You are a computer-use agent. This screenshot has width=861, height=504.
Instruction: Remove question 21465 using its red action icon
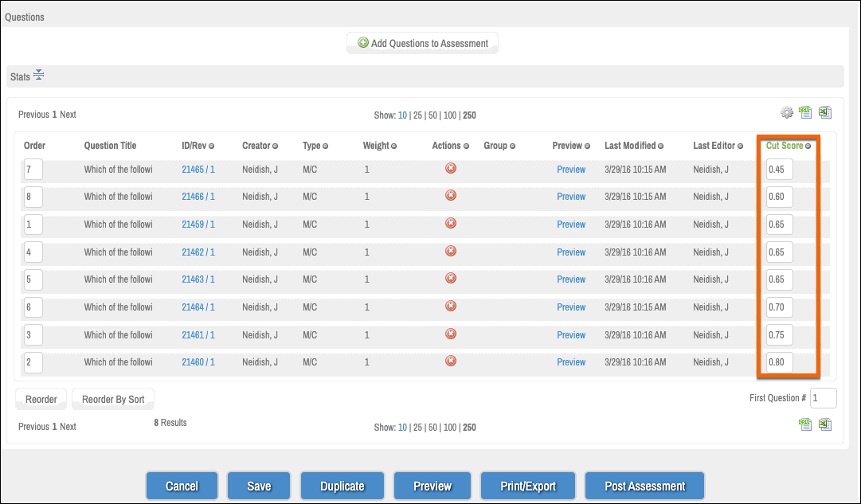(451, 169)
